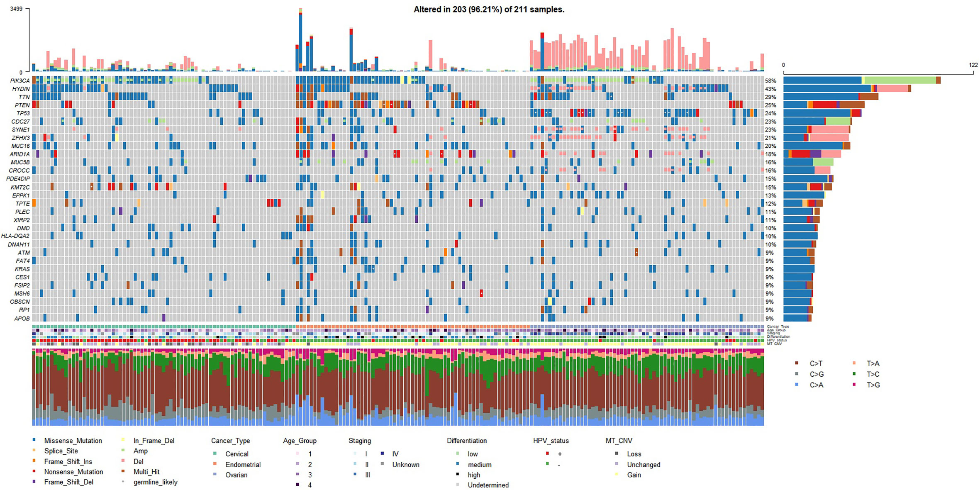Click the PIK3CA horizontal summary bar
The image size is (980, 490).
click(862, 80)
